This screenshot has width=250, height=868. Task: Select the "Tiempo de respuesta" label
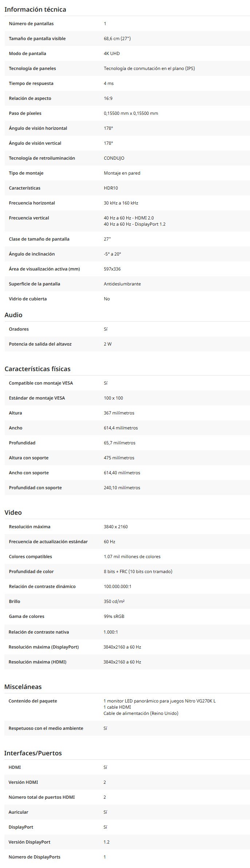tap(31, 83)
